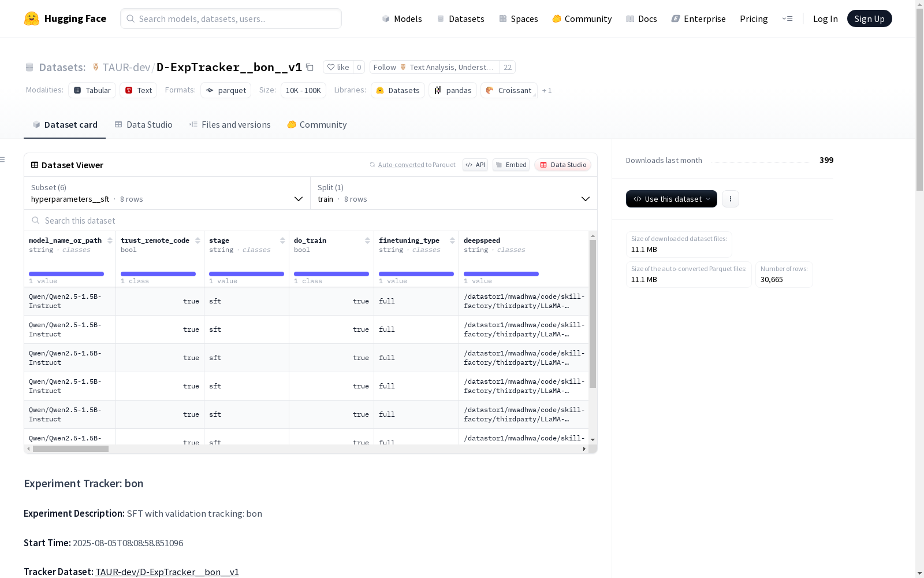The height and width of the screenshot is (578, 924).
Task: Click the heart like button
Action: [338, 67]
